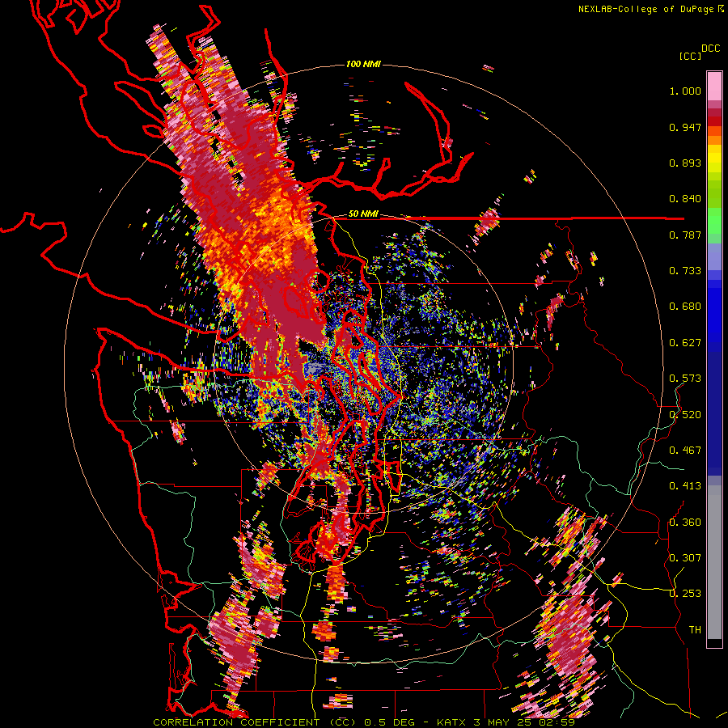Select the DCC label above the color scale
Viewport: 728px width, 728px height.
tap(710, 49)
